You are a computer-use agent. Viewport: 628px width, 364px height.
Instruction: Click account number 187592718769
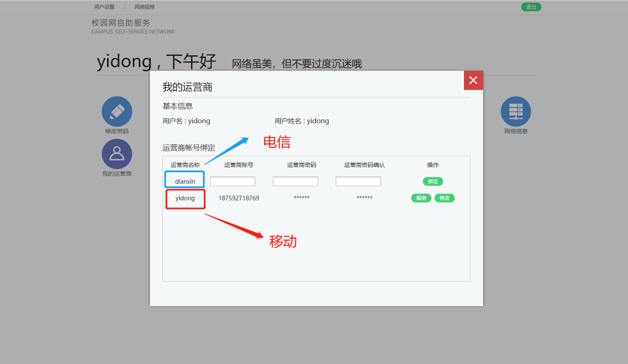(x=239, y=198)
